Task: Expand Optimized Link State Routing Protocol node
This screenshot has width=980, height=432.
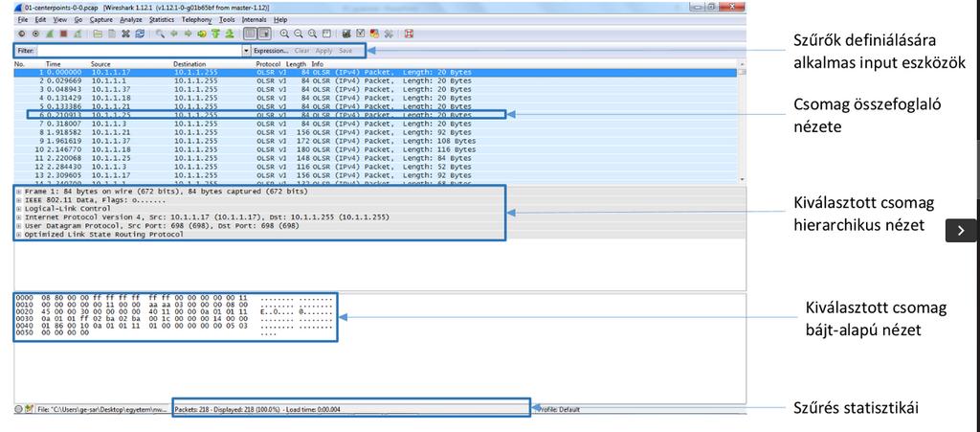Action: coord(19,235)
